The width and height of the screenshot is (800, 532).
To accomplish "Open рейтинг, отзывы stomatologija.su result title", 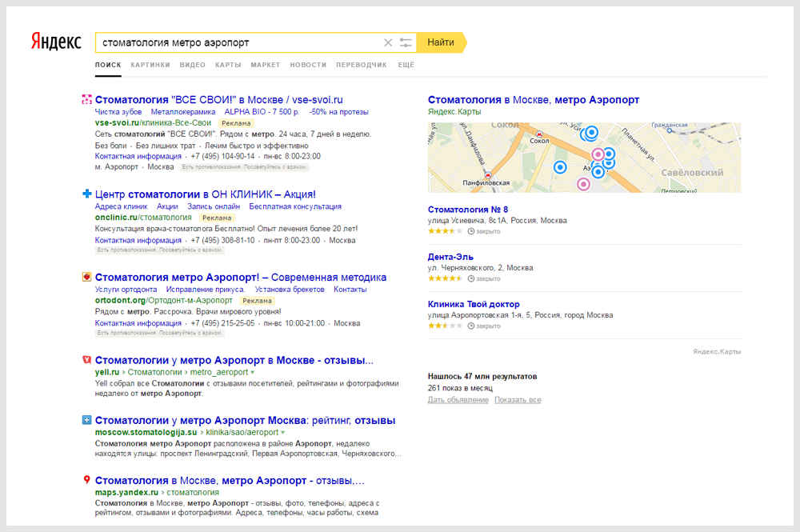I will [x=245, y=420].
